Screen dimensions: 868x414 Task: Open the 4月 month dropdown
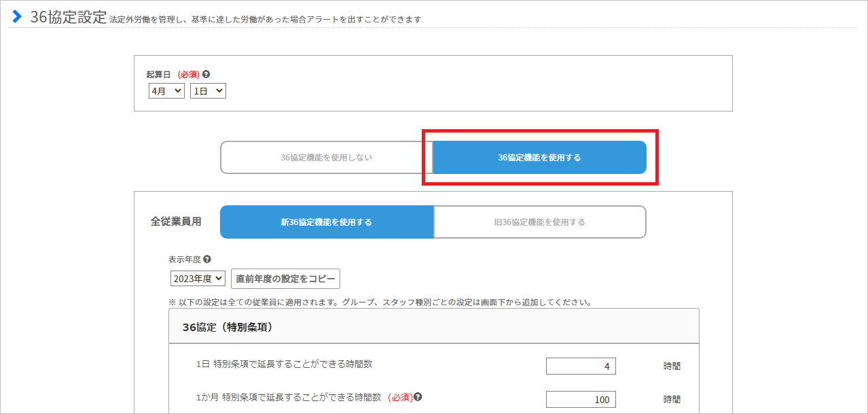pos(166,91)
